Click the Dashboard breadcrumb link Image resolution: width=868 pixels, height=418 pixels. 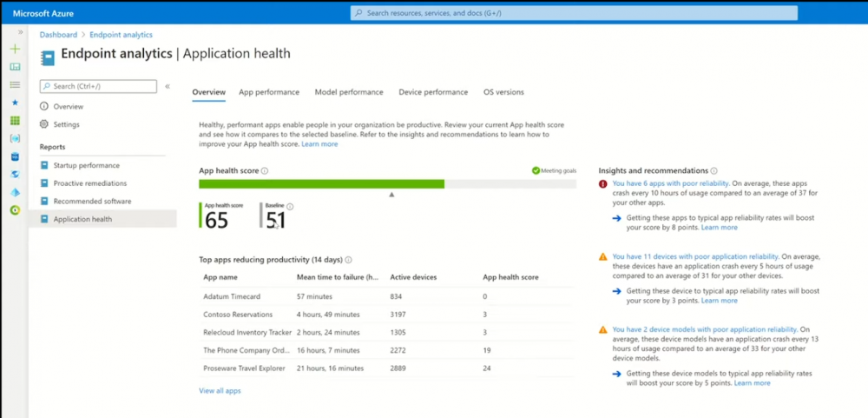click(59, 35)
